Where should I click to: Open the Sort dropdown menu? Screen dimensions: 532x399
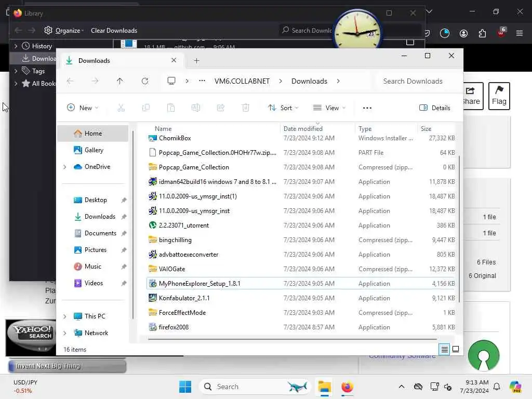283,108
